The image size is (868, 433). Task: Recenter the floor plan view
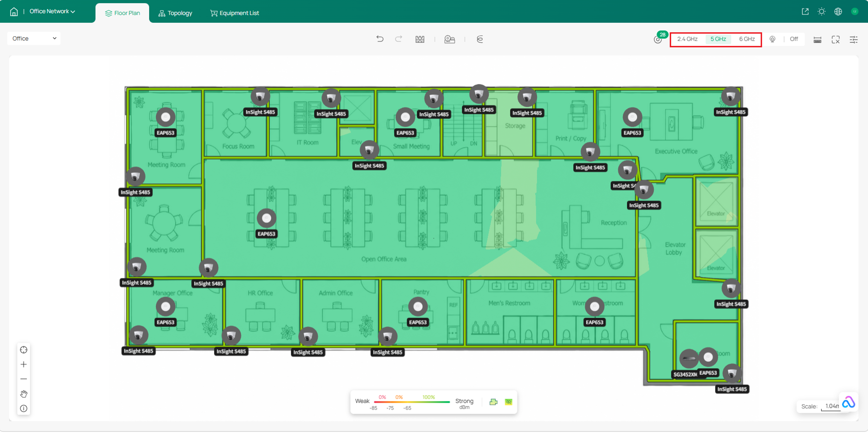point(24,350)
